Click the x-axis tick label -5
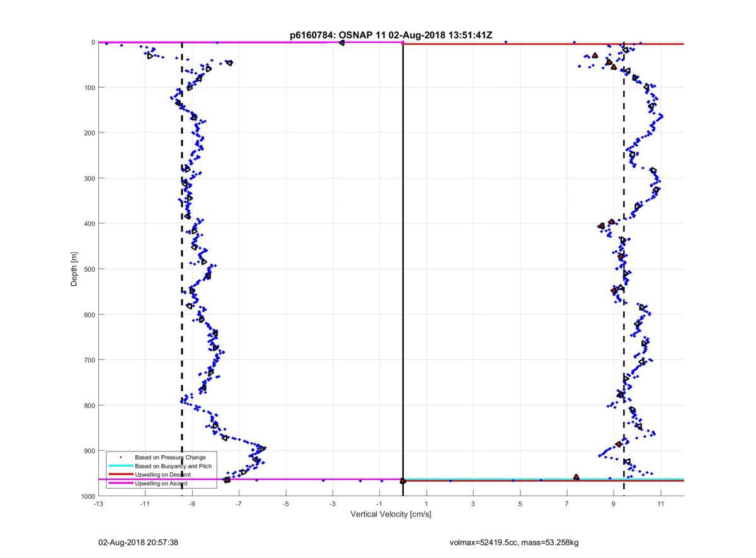Image resolution: width=756 pixels, height=558 pixels. 286,504
